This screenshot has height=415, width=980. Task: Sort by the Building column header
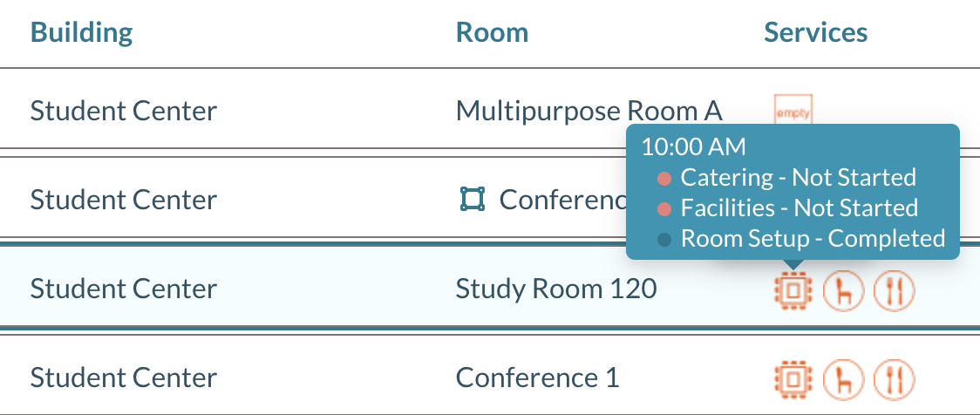tap(82, 33)
